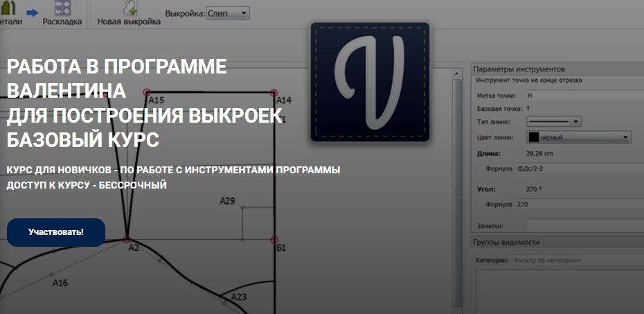Click the empty visibility groups list box
Viewport: 644px width, 314px height.
point(560,291)
